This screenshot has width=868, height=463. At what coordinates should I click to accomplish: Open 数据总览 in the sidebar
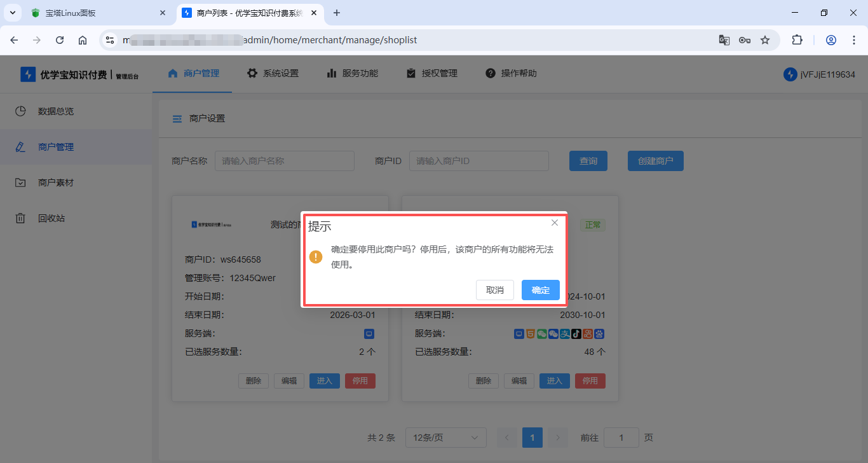tap(56, 111)
